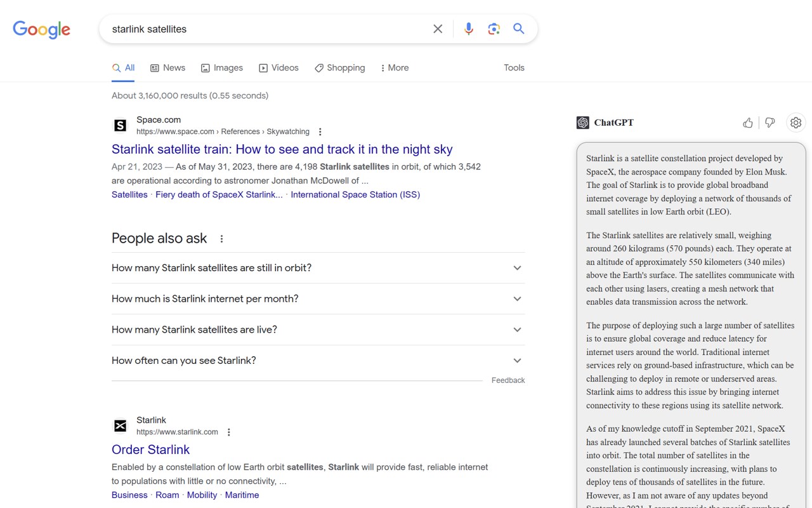The height and width of the screenshot is (508, 812).
Task: Select the All results tab
Action: [x=123, y=68]
